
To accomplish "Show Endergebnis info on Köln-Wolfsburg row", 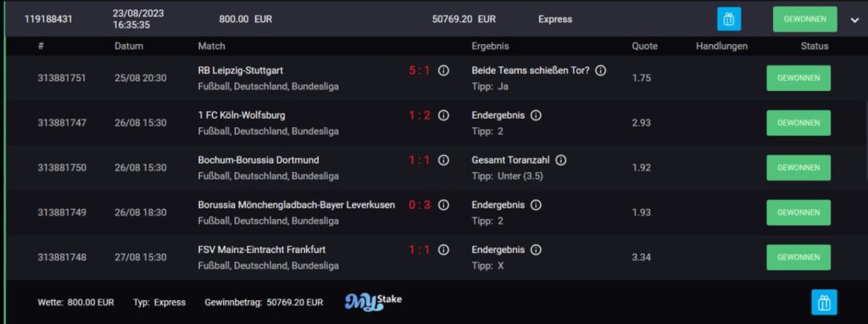I will point(536,115).
